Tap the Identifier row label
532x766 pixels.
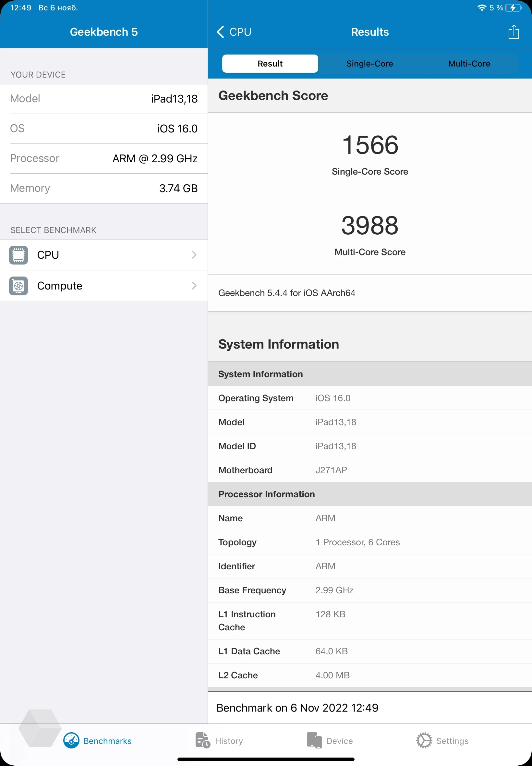coord(237,566)
